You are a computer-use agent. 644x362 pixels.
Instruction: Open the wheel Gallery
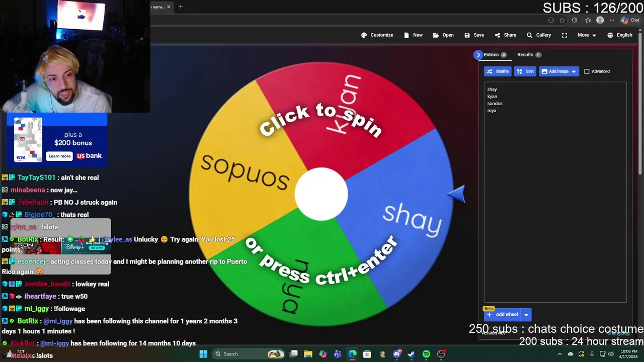[x=538, y=35]
